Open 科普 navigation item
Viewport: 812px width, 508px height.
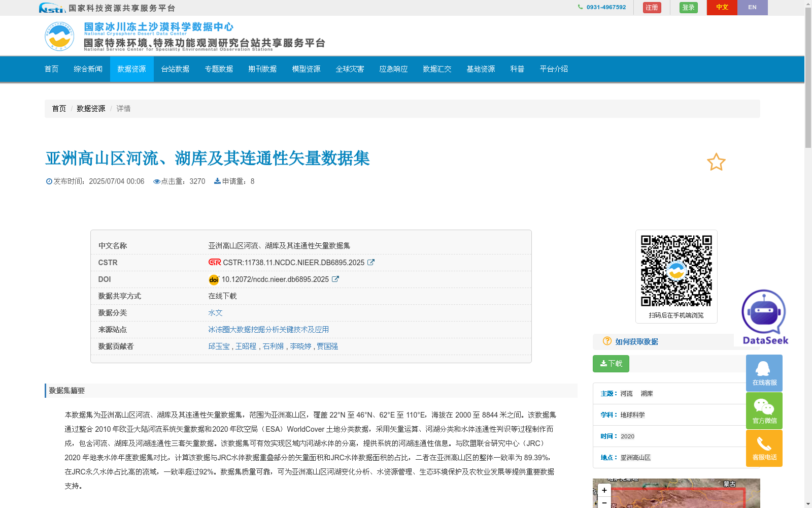(517, 69)
